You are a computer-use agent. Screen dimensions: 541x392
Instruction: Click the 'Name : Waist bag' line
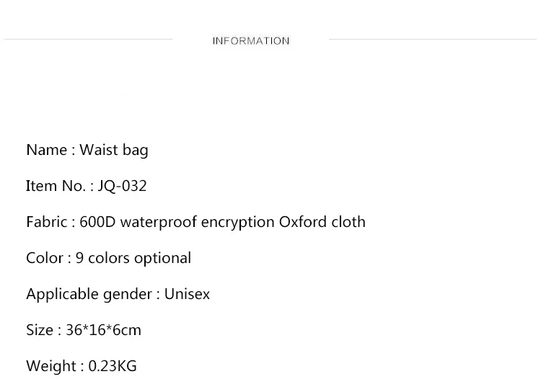[x=87, y=151]
